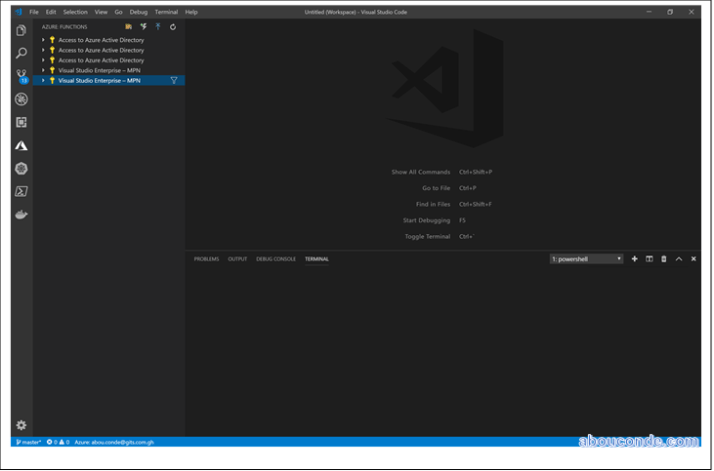This screenshot has height=471, width=714.
Task: Expand the highlighted Visual Studio Enterprise subscription
Action: pos(43,80)
